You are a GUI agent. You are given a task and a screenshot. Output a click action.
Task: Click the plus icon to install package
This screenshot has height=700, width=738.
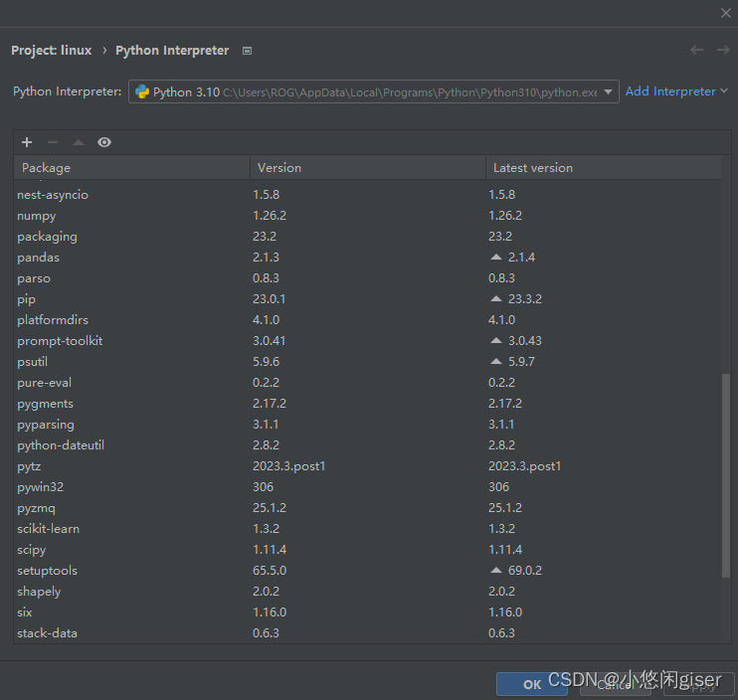(x=27, y=142)
